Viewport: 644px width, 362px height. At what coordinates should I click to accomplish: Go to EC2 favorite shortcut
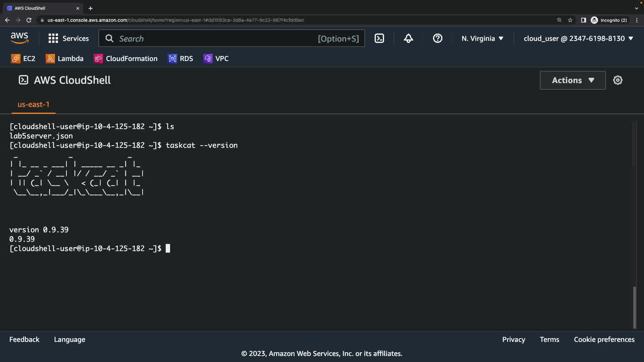(x=23, y=59)
